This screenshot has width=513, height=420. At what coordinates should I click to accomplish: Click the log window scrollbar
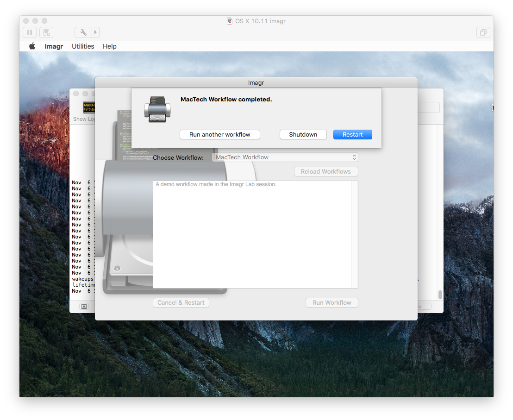[440, 295]
